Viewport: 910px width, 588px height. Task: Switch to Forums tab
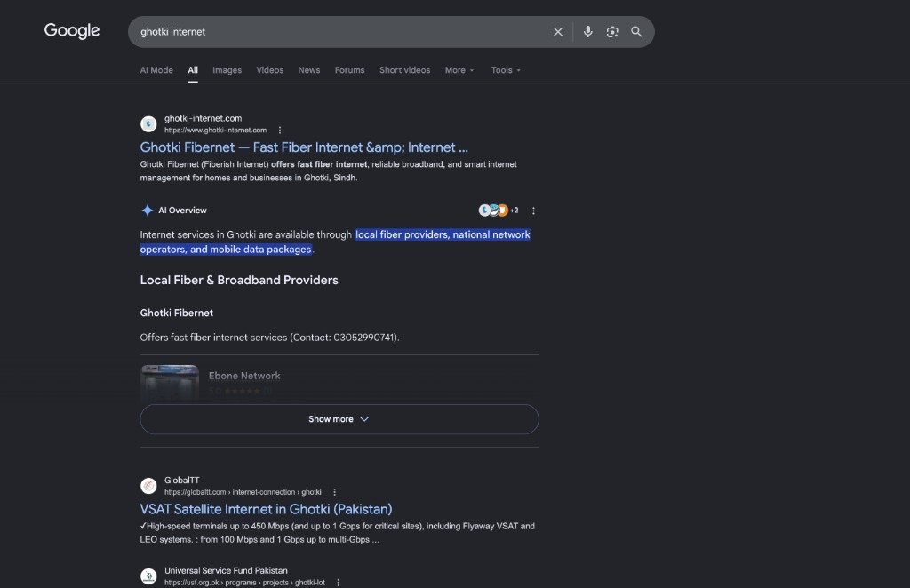pyautogui.click(x=350, y=70)
